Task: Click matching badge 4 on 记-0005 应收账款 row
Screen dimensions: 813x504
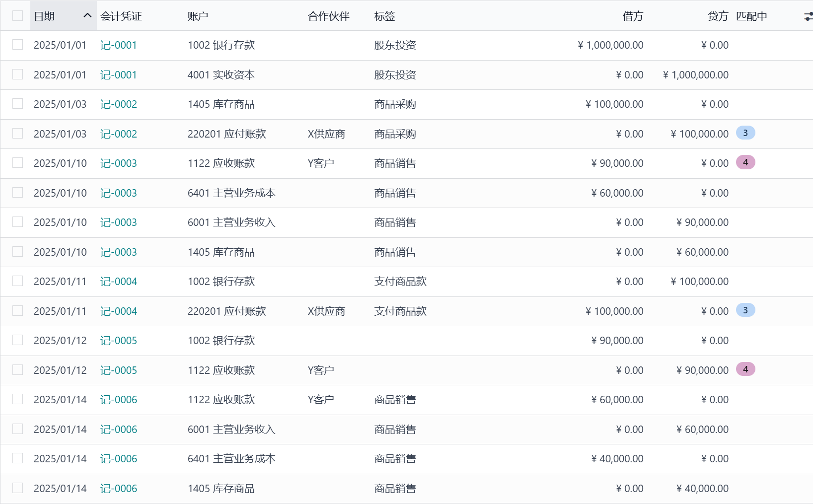Action: point(745,369)
